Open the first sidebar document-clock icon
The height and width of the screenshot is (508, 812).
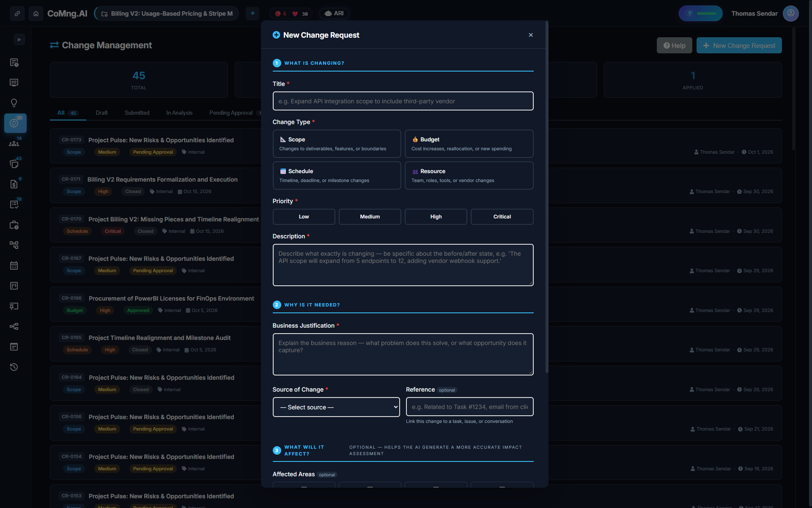[x=14, y=63]
